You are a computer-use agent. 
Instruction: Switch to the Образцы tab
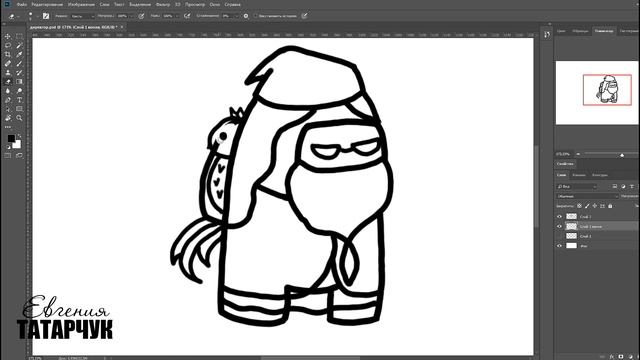pyautogui.click(x=580, y=31)
